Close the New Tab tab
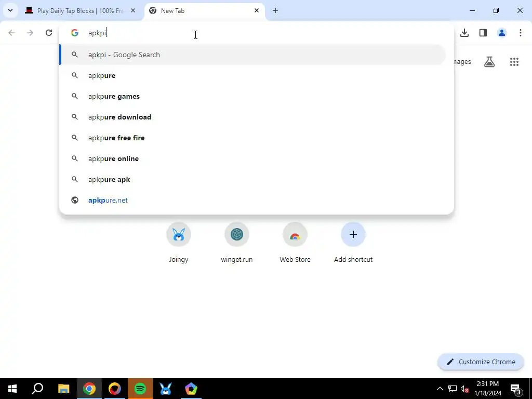The width and height of the screenshot is (532, 399). coord(257,10)
